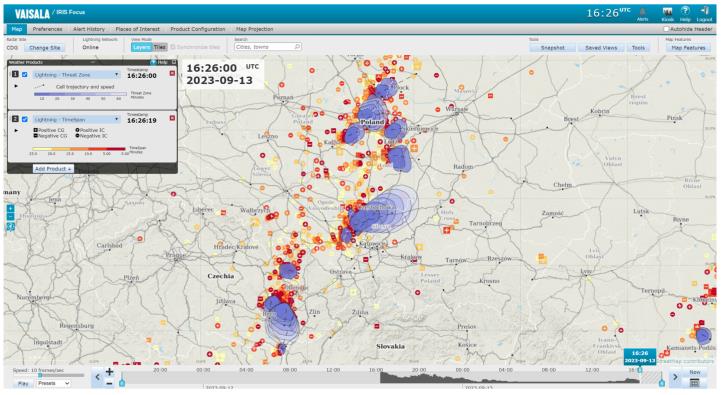The width and height of the screenshot is (722, 395).
Task: Open the Places of Interest tab
Action: [137, 29]
